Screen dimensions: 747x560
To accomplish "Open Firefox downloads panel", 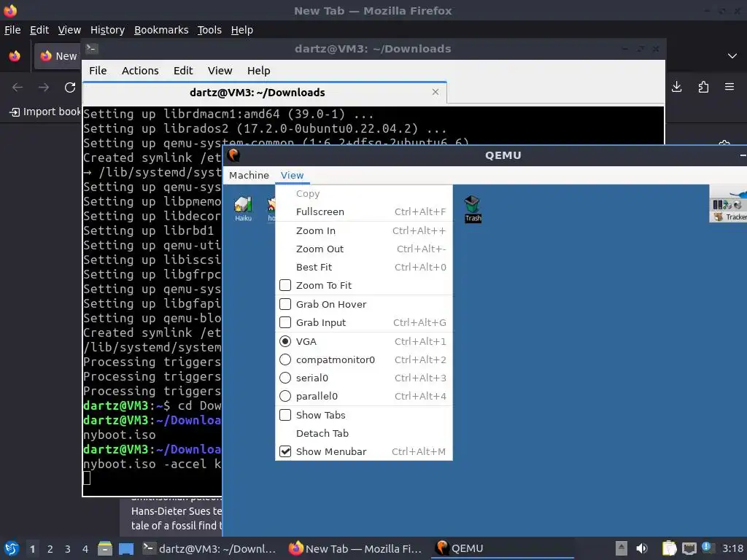I will [676, 87].
